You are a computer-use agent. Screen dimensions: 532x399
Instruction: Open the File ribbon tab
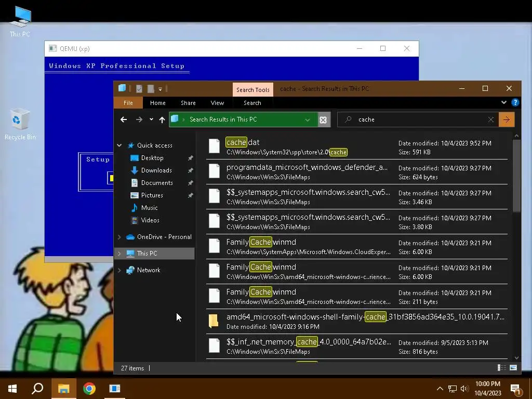128,103
